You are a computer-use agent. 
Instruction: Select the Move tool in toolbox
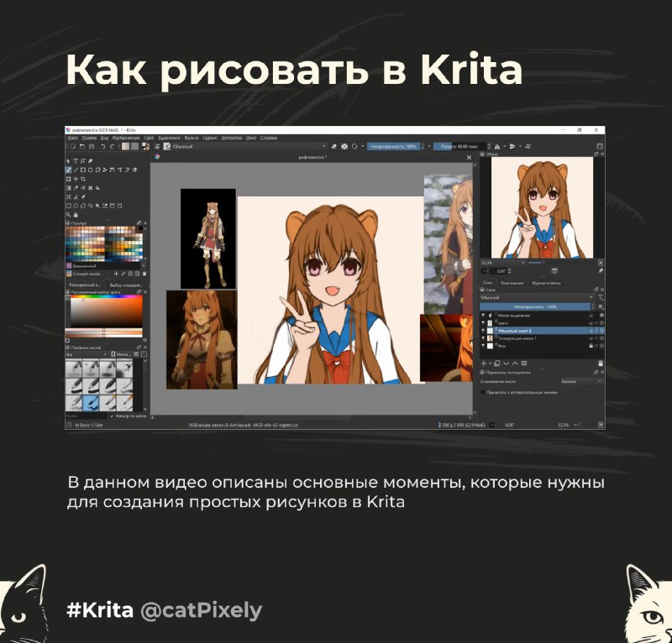point(76,179)
